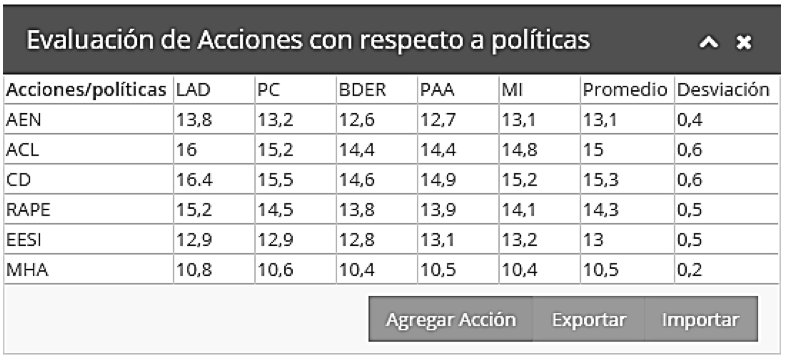Select the Desviación column header

pos(723,90)
